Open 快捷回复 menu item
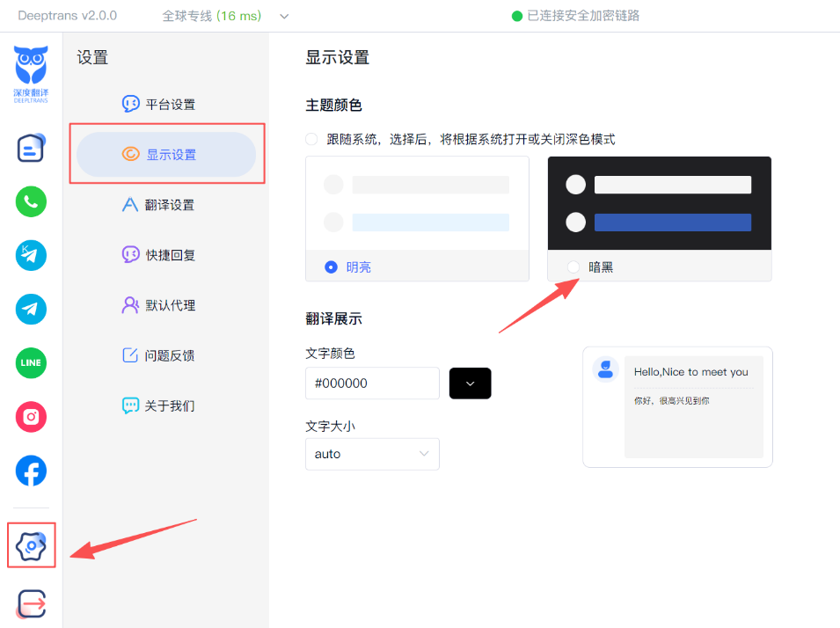The image size is (840, 628). click(166, 254)
